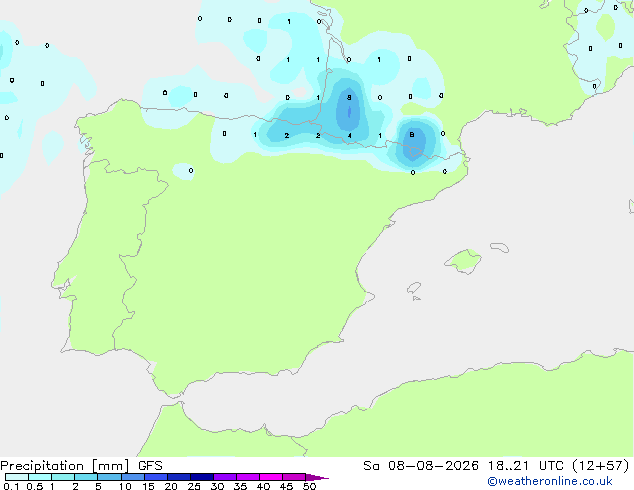Click the '(12+57)' forecast offset text

click(601, 466)
